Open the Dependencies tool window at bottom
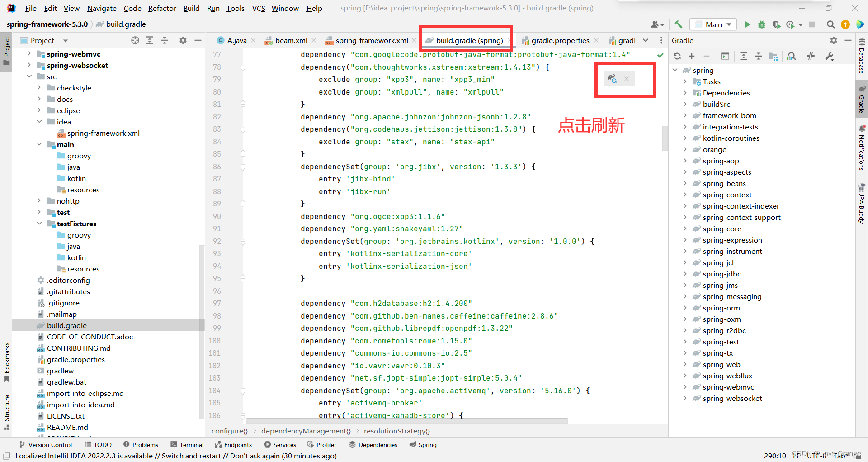868x462 pixels. (373, 445)
